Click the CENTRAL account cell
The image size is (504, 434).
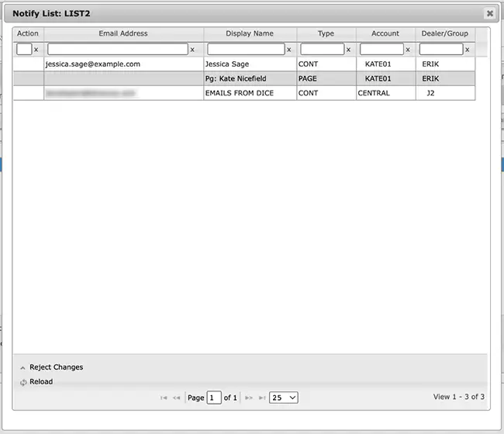point(385,93)
